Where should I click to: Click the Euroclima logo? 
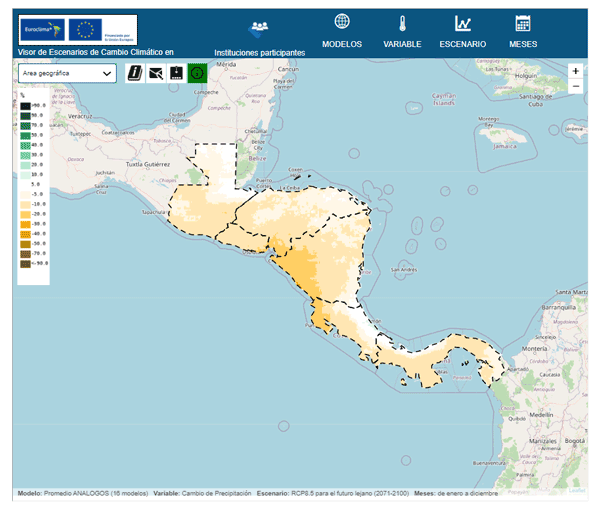pyautogui.click(x=41, y=30)
